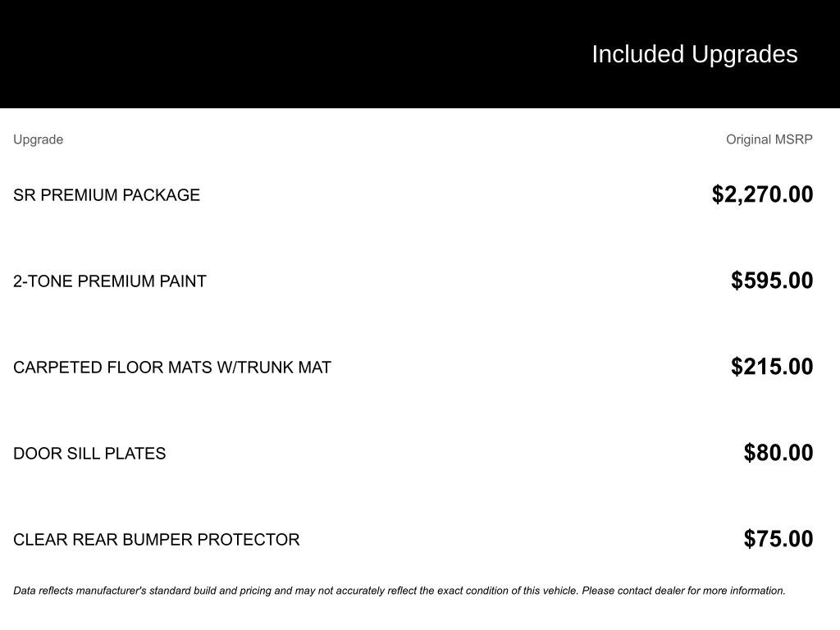Viewport: 840px width, 630px height.
Task: Select the 2-TONE PREMIUM PAINT upgrade name
Action: [109, 281]
